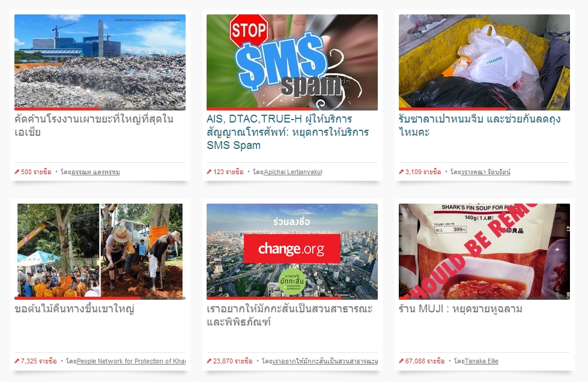Viewport: 588px width, 382px height.
Task: Click the pen icon beside 123 รายชื่อ
Action: (x=209, y=172)
